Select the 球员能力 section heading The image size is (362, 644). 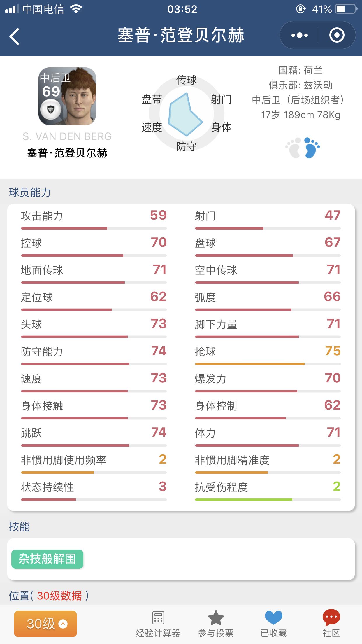(30, 192)
